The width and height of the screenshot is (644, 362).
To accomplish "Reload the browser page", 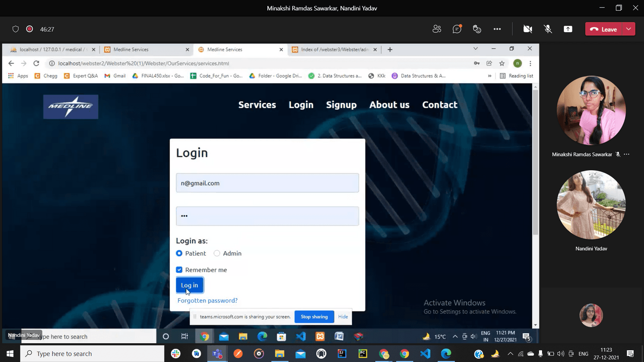I will click(x=36, y=63).
